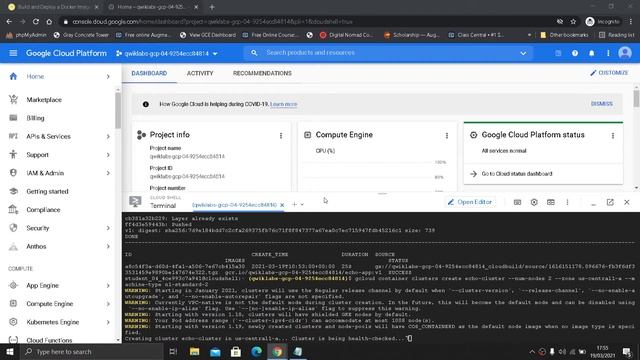Screen dimensions: 640x360
Task: Open the console settings three-dot menu
Action: click(608, 53)
